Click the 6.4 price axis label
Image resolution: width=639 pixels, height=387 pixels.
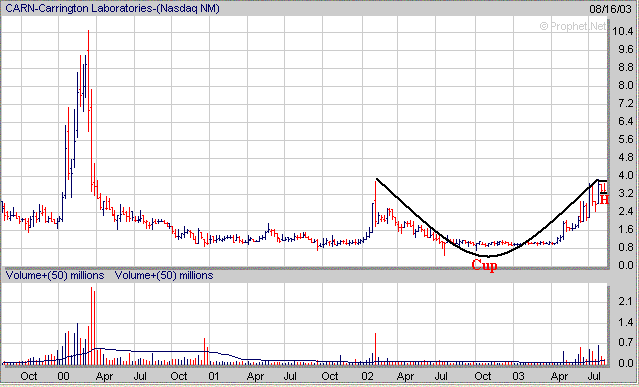pos(626,121)
